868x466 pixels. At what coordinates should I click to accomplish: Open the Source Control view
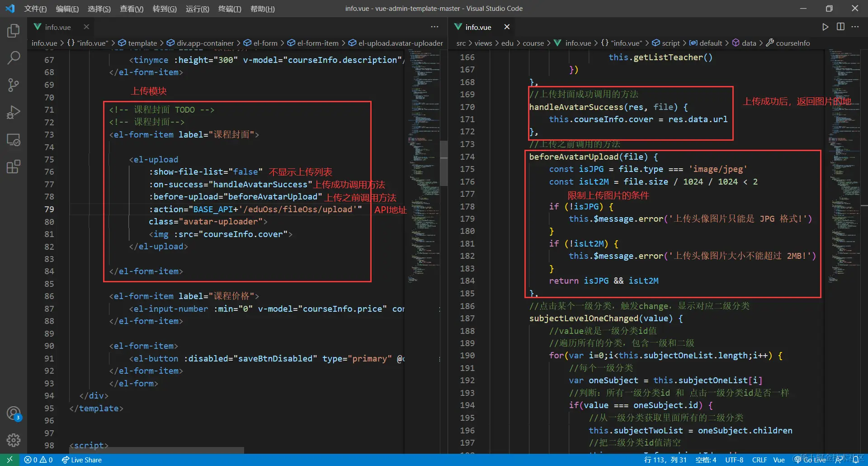pyautogui.click(x=14, y=85)
